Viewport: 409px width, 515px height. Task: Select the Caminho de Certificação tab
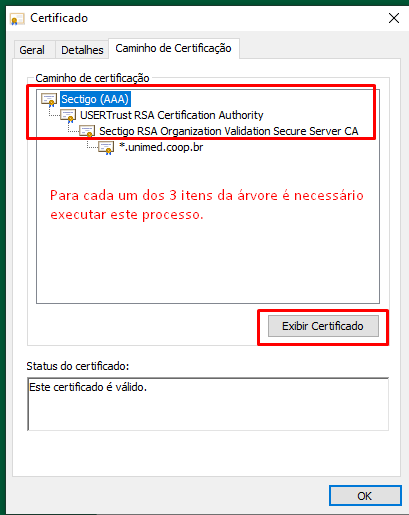pos(173,49)
